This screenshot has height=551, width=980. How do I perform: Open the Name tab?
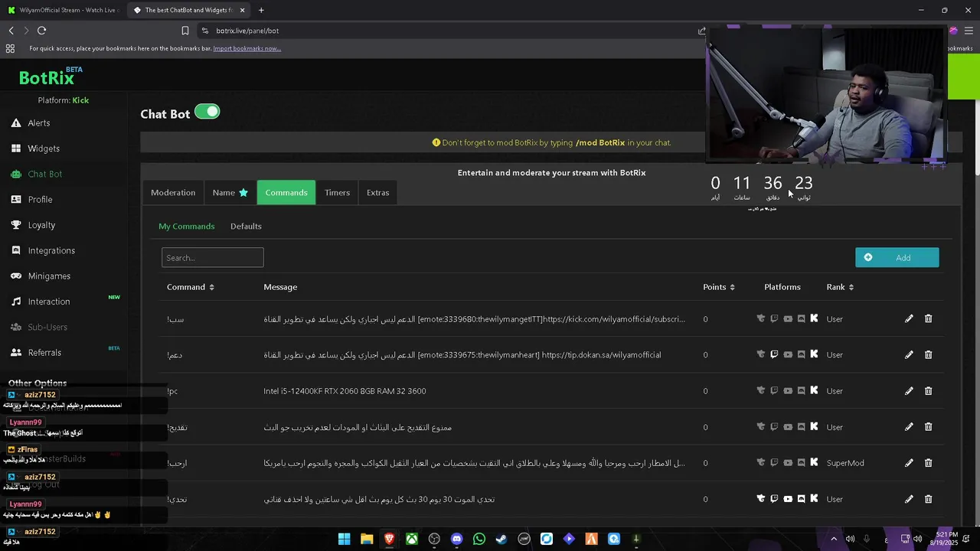[x=230, y=193]
